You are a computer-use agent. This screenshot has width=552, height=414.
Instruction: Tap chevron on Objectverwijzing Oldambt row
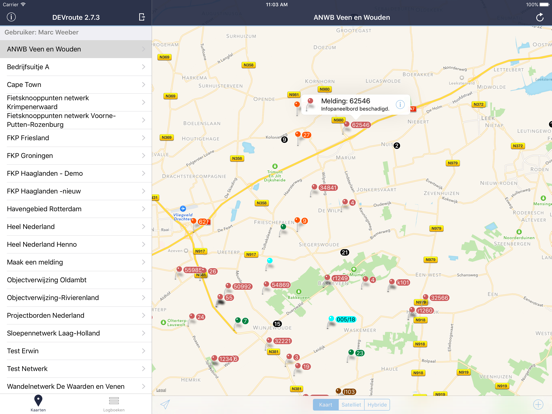144,280
